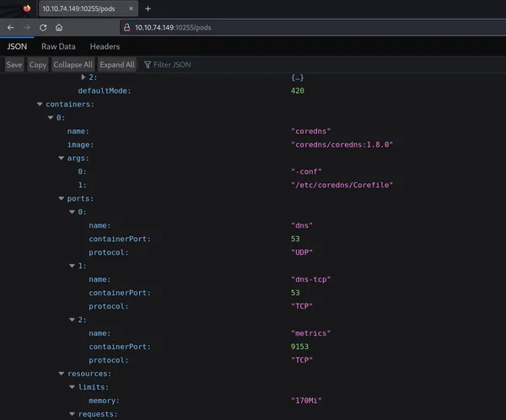Image resolution: width=506 pixels, height=420 pixels.
Task: Reload the current page
Action: pos(43,27)
